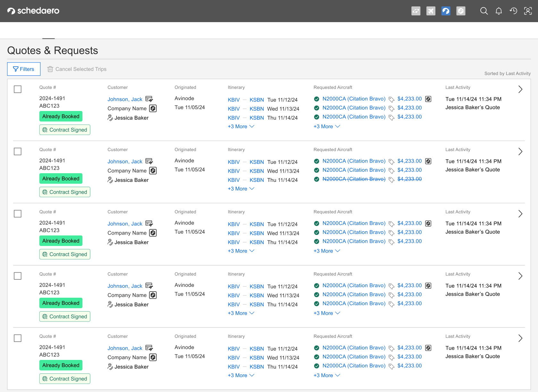538x392 pixels.
Task: Click the 'Quotes & Requests' page heading
Action: pos(53,50)
